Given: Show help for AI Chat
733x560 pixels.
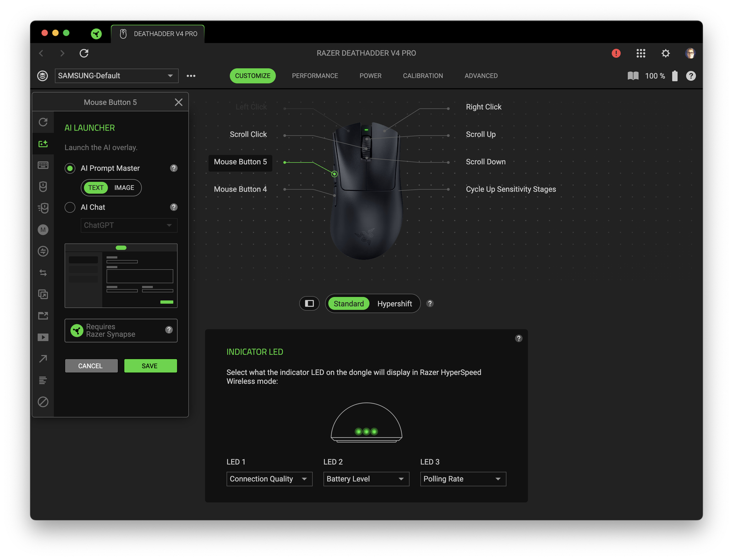Looking at the screenshot, I should 174,207.
